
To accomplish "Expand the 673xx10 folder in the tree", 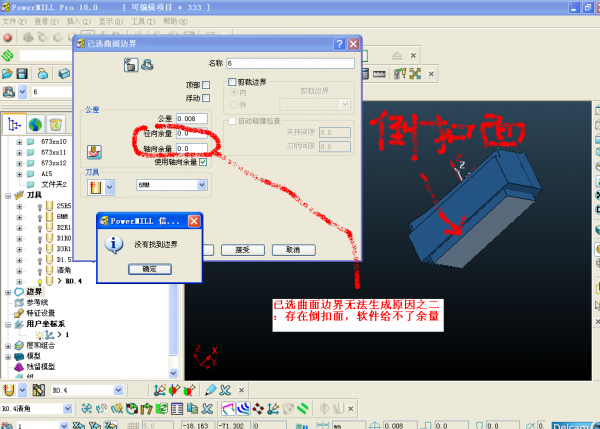I will pyautogui.click(x=19, y=142).
